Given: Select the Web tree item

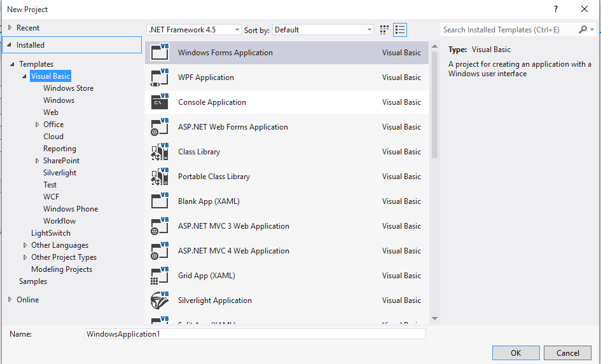Looking at the screenshot, I should tap(51, 112).
